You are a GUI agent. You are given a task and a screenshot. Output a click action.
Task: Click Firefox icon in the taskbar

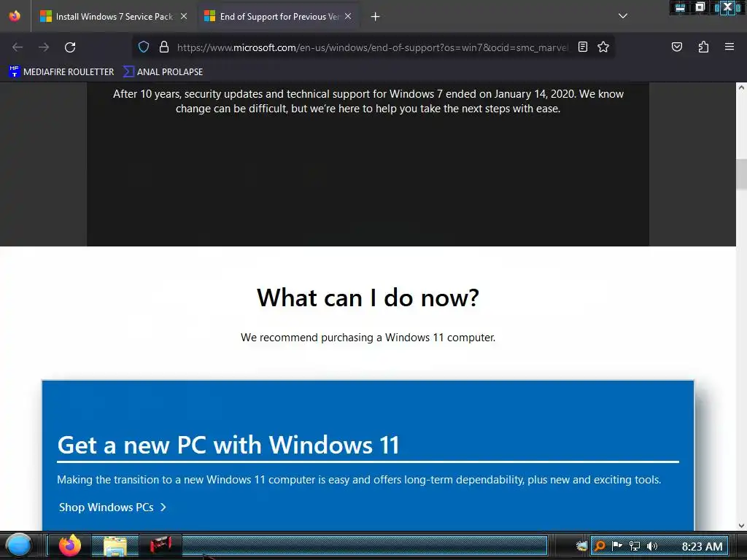[69, 545]
